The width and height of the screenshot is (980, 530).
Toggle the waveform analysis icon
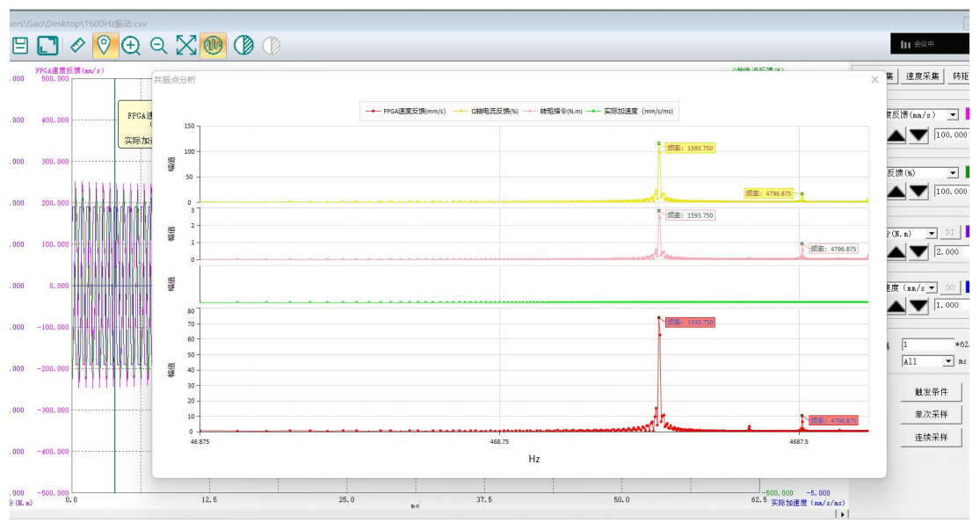pos(213,46)
